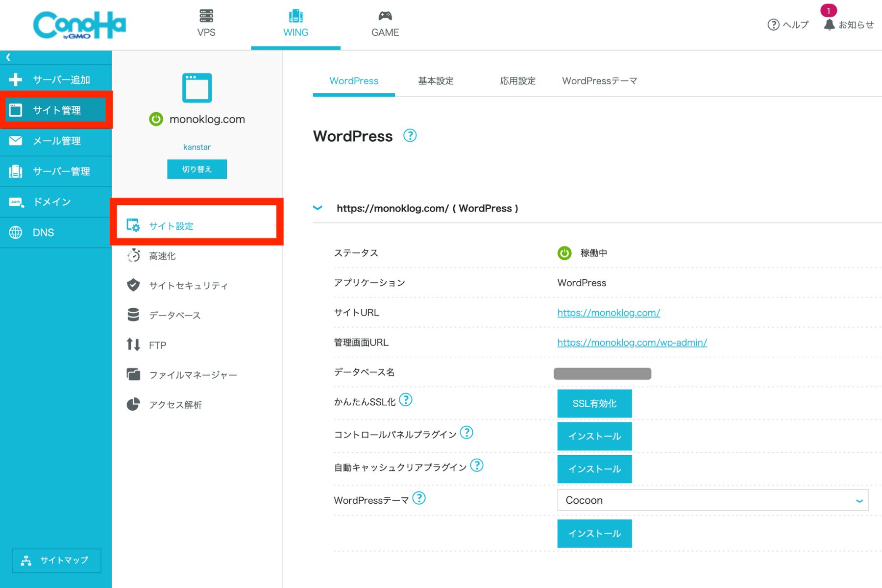Screen dimensions: 882x588
Task: Open the 高速化 speed-up settings
Action: [x=162, y=256]
